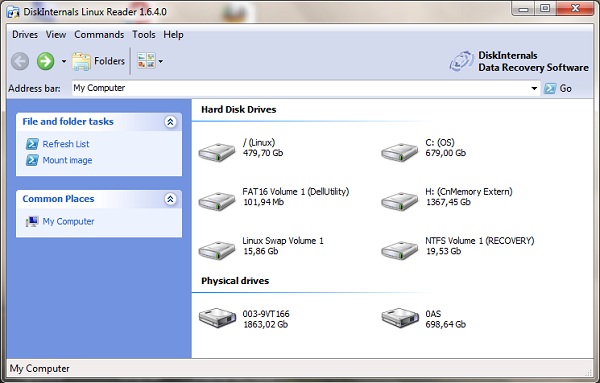This screenshot has height=383, width=600.
Task: Click the File and folder tasks title
Action: coord(68,122)
